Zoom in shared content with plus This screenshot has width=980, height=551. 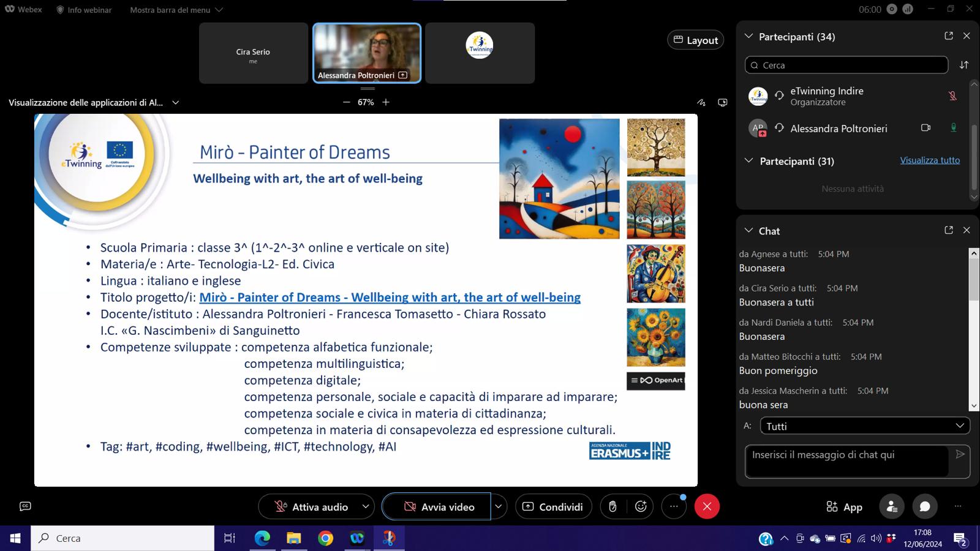pyautogui.click(x=386, y=102)
